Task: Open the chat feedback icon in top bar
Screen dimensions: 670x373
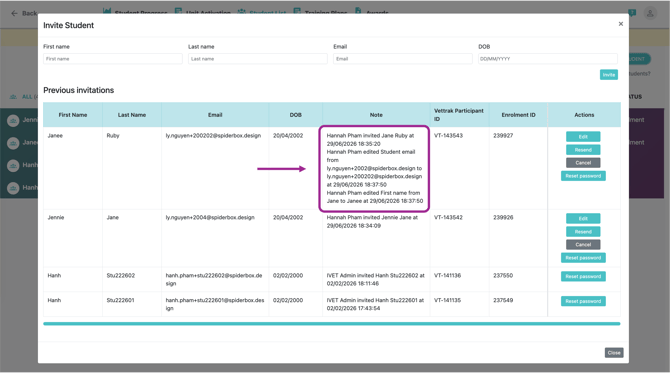Action: click(632, 13)
